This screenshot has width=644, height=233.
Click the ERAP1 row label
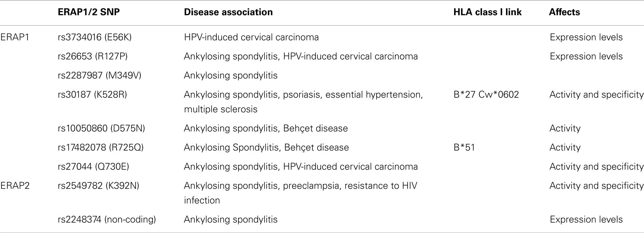(x=15, y=37)
